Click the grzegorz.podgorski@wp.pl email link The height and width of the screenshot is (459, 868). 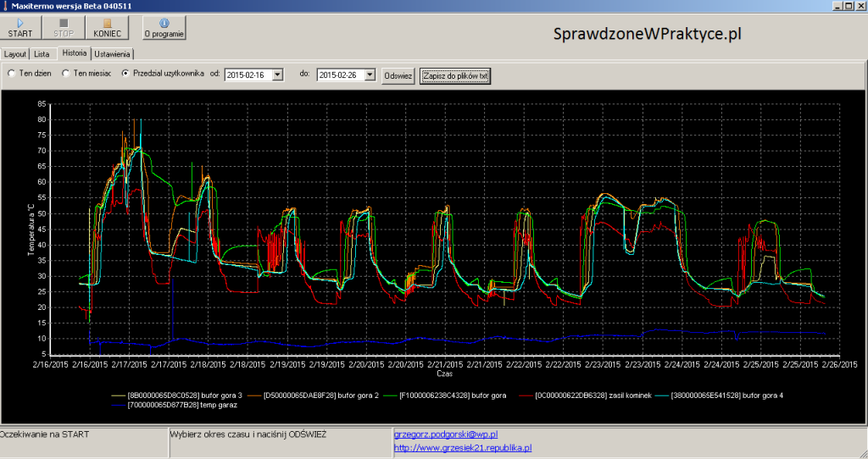click(446, 434)
